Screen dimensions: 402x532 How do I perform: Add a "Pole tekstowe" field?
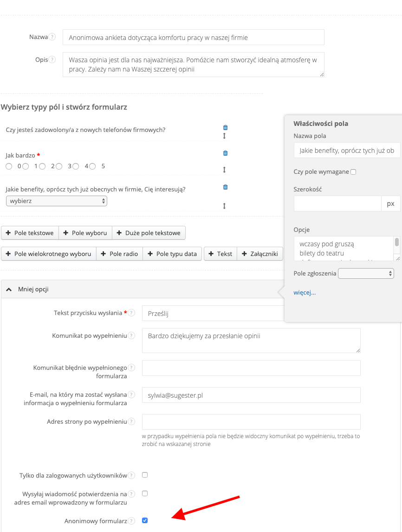coord(30,233)
